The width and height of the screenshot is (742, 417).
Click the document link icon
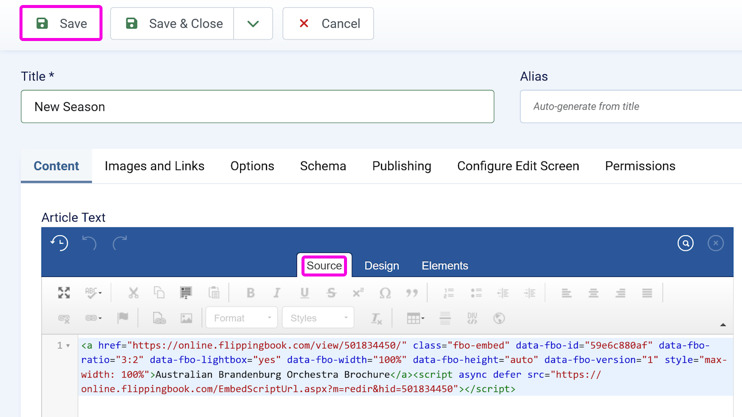pos(159,318)
